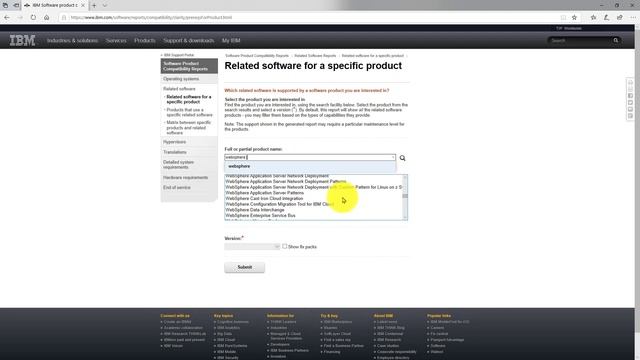Expand the product name field dropdown arrow
Screen dimensions: 640x360
[x=393, y=157]
